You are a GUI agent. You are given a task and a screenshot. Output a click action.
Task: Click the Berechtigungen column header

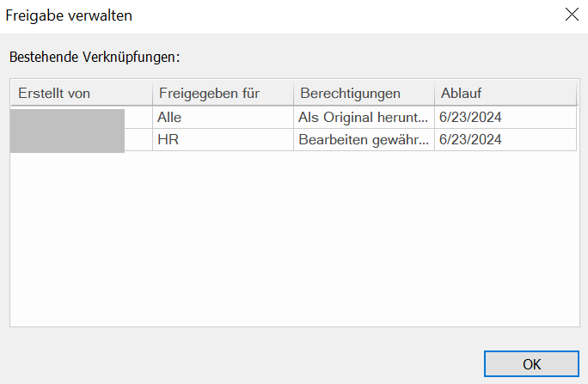pyautogui.click(x=363, y=93)
